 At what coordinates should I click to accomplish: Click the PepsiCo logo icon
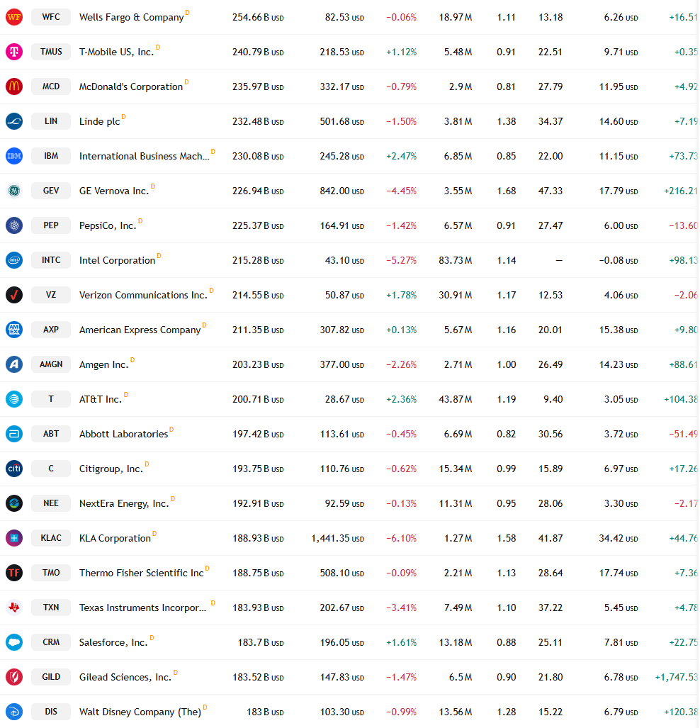point(14,225)
